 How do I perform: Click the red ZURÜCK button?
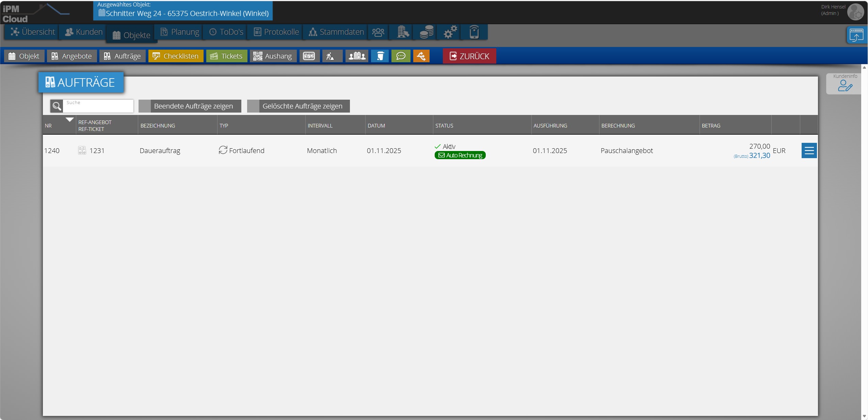coord(469,56)
